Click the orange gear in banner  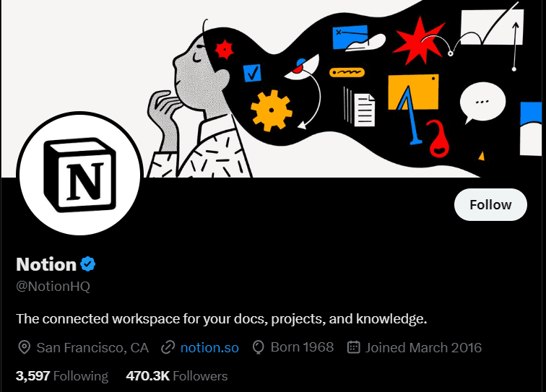pyautogui.click(x=272, y=110)
